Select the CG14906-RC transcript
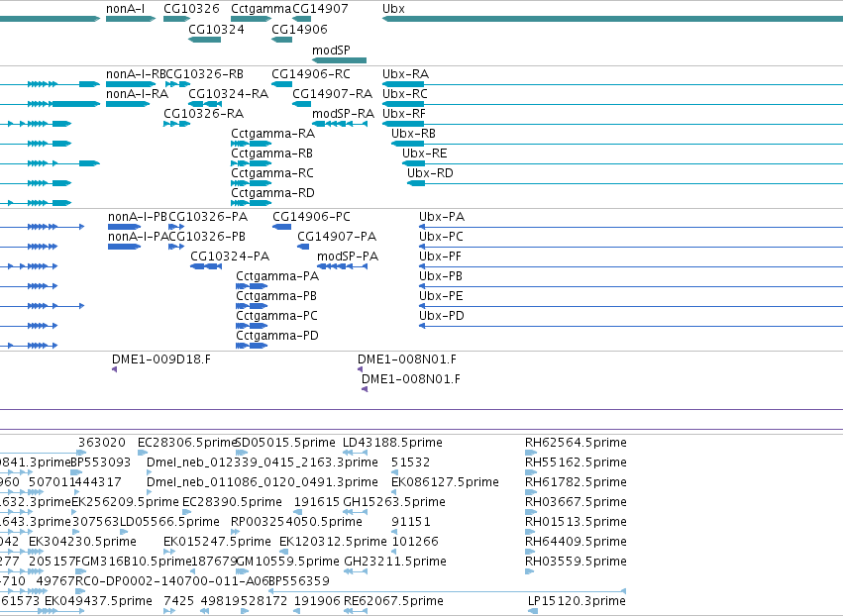The width and height of the screenshot is (843, 616). 281,84
